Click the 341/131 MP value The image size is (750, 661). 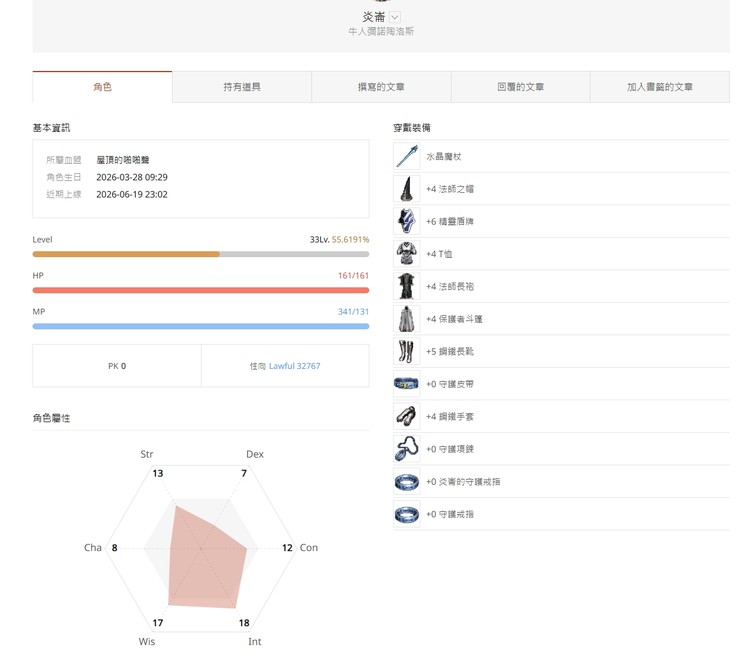click(x=353, y=311)
